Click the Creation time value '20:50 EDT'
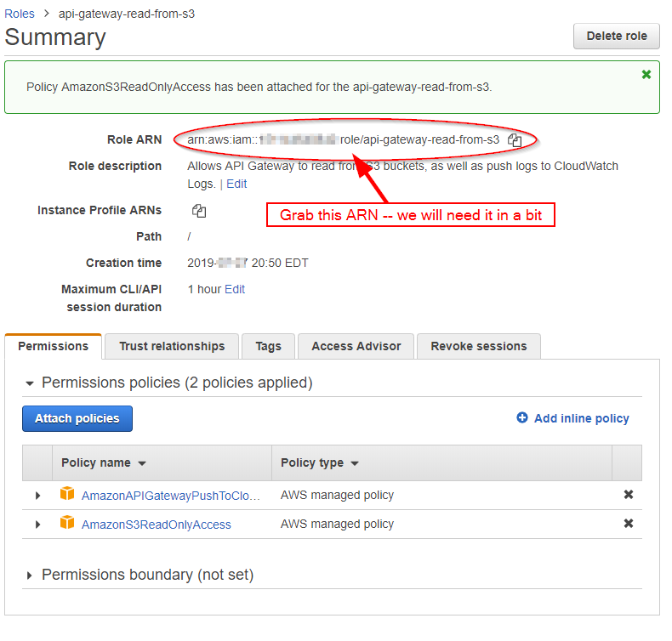 [280, 263]
